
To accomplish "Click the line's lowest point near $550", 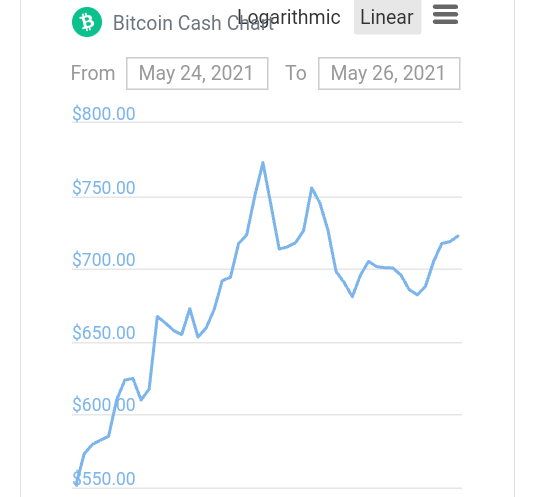I will coord(76,484).
